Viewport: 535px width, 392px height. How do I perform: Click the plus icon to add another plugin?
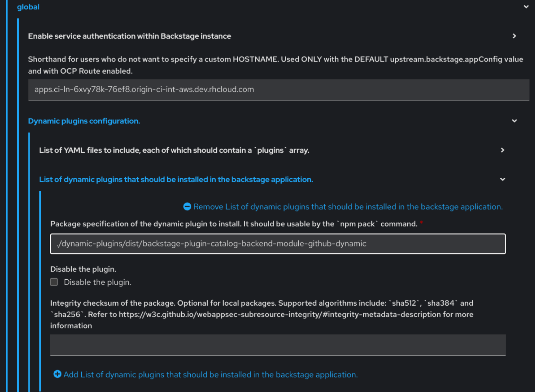[x=57, y=374]
